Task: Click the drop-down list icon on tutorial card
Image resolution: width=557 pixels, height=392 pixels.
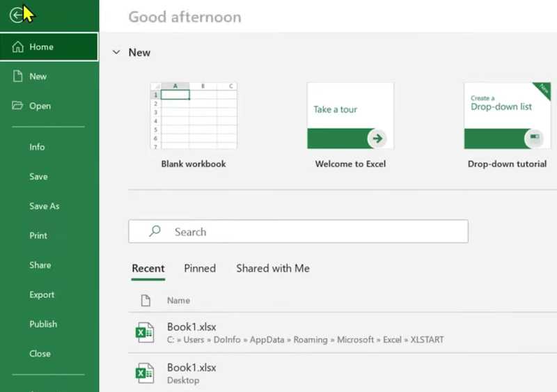Action: click(534, 139)
